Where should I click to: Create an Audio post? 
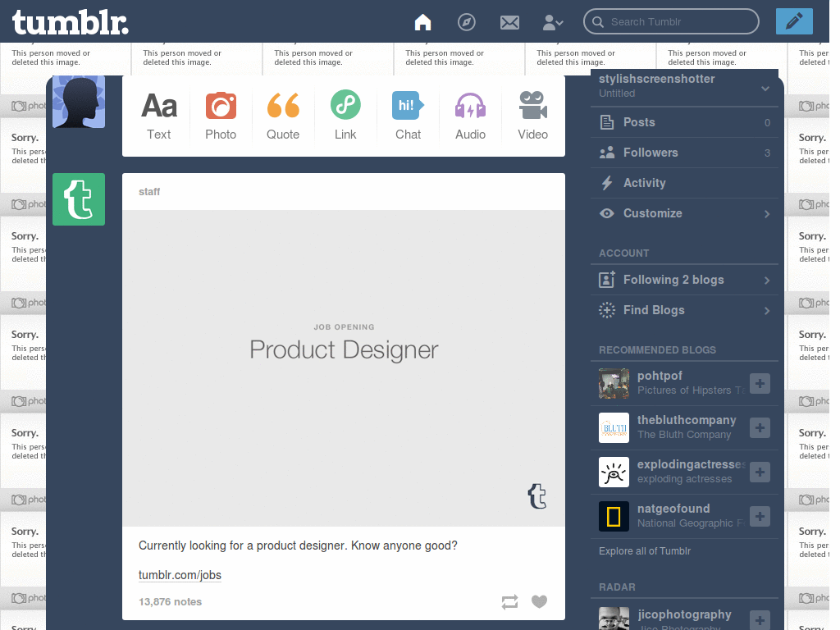point(470,116)
